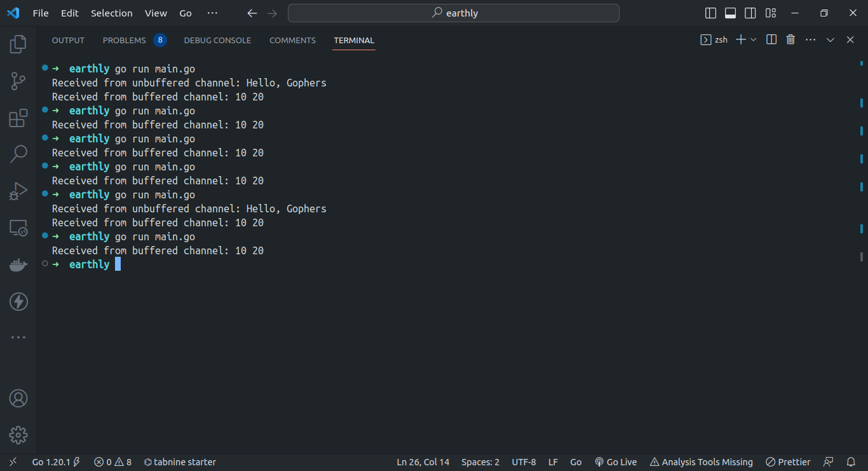Click the earthly command center search box
Image resolution: width=868 pixels, height=471 pixels.
pyautogui.click(x=454, y=13)
